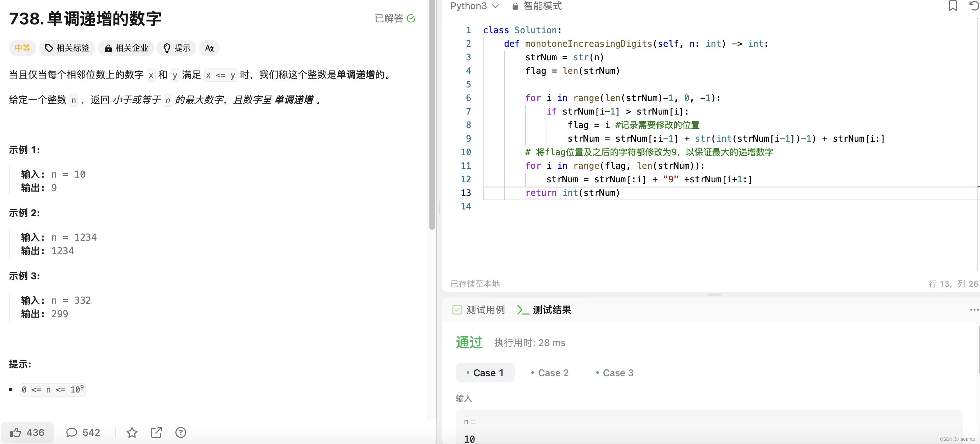
Task: Click line number 14 in the gutter
Action: (x=466, y=206)
